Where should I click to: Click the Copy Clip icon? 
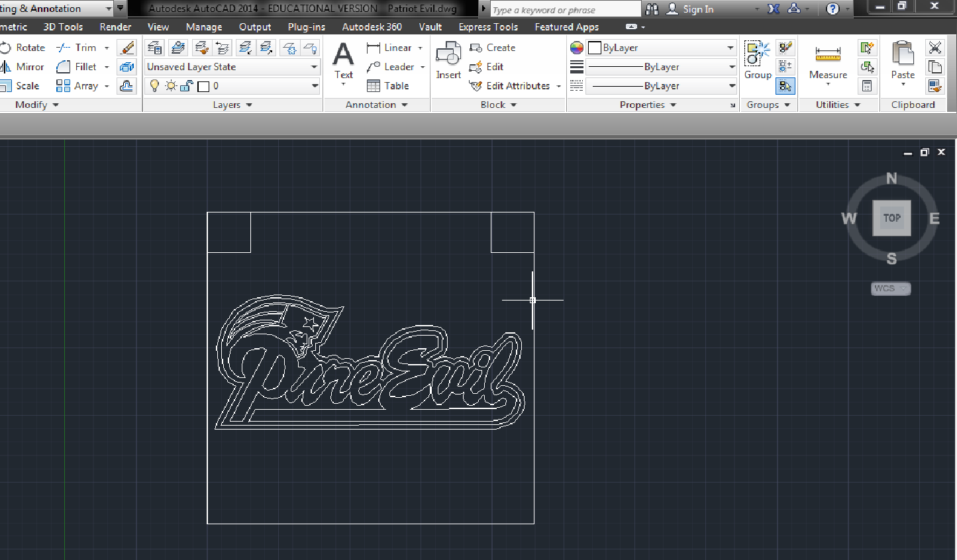click(x=934, y=67)
